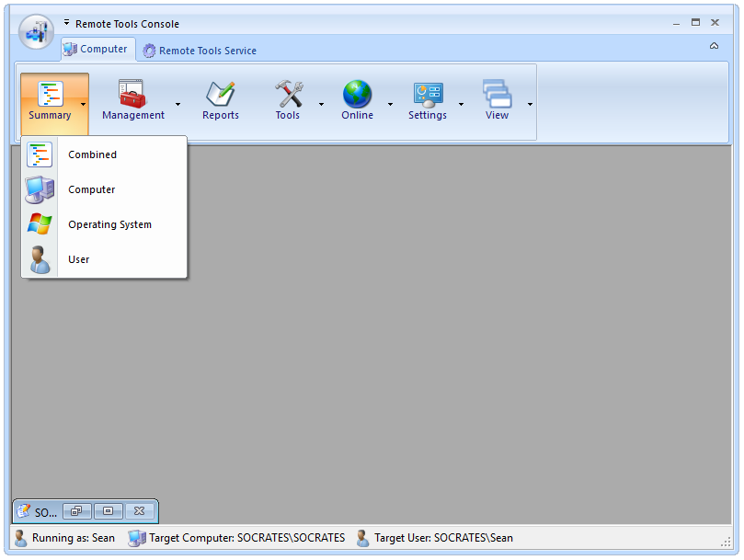Click the Target Computer icon in status bar
Screen dimensions: 744x560
coord(137,538)
